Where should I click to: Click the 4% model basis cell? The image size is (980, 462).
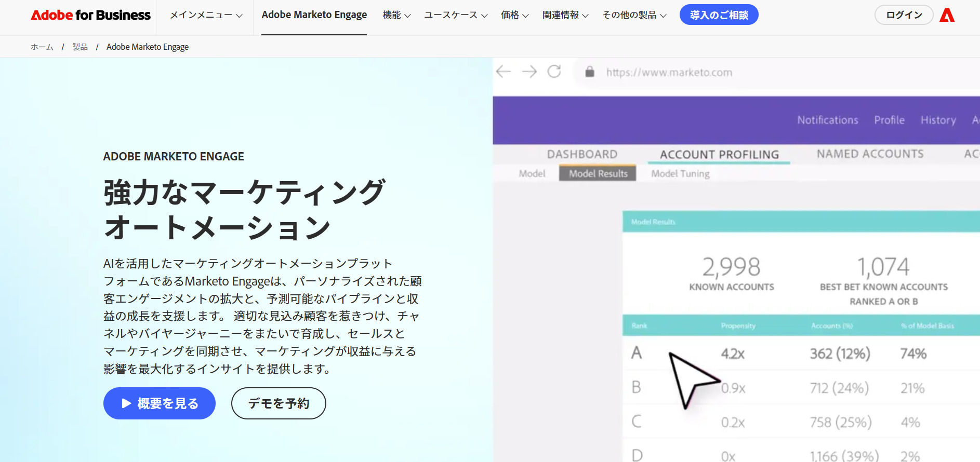click(x=910, y=422)
